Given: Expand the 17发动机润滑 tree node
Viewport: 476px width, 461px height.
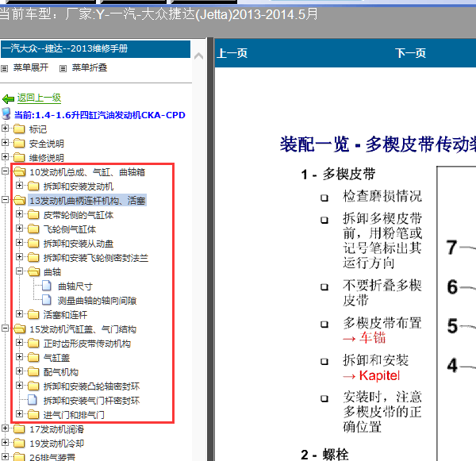Looking at the screenshot, I should tap(5, 428).
